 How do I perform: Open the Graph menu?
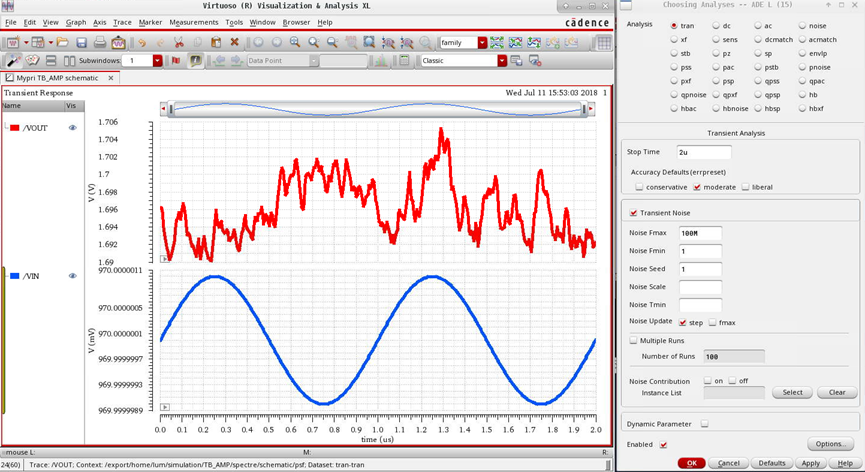pos(76,23)
